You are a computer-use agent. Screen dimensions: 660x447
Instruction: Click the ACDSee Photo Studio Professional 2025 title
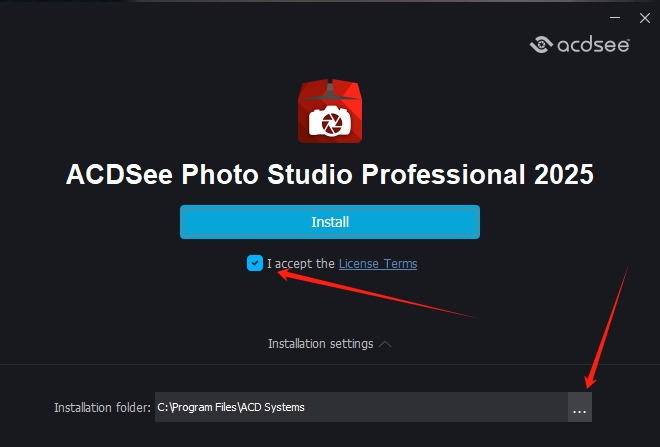point(330,174)
